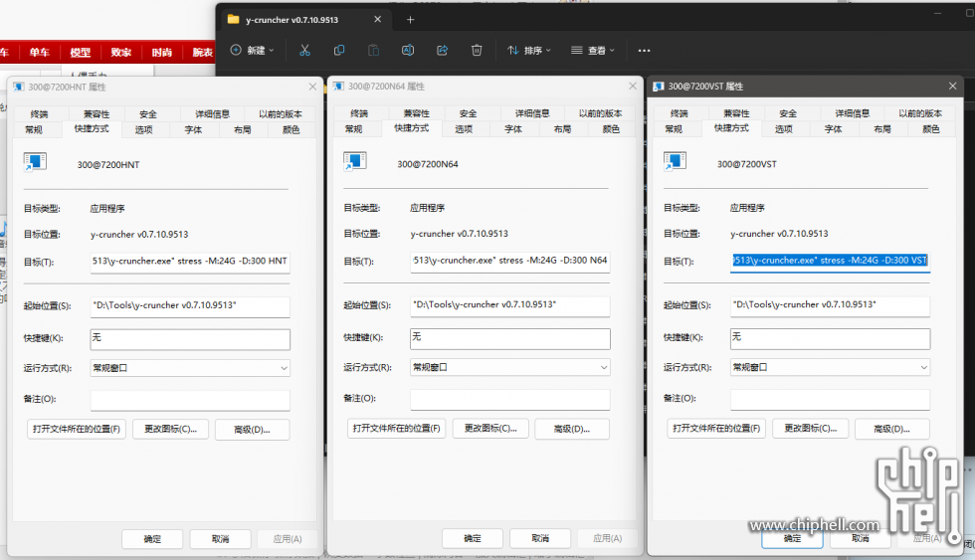Click 确定 in 300@7200N64 window

(x=473, y=538)
